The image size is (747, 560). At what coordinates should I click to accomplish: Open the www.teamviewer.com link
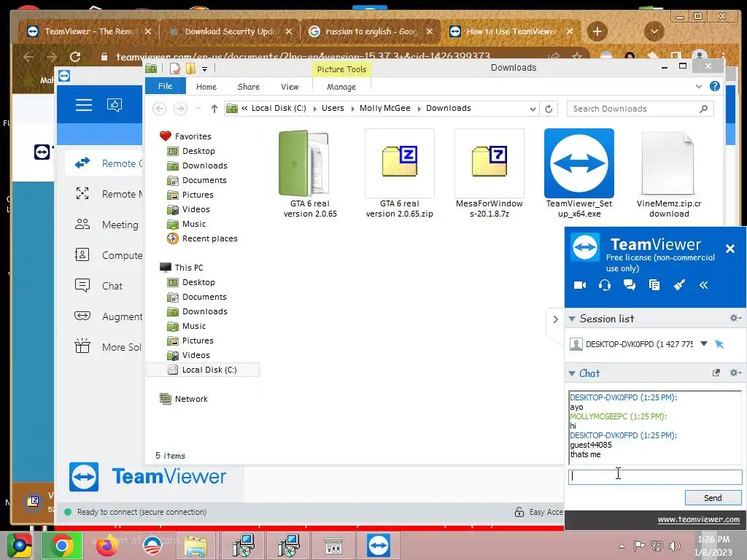[698, 519]
